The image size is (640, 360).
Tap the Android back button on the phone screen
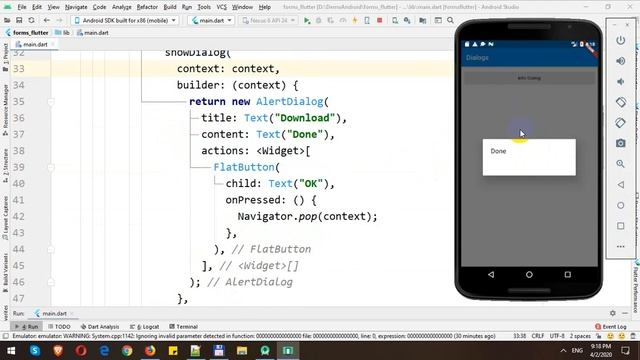click(x=491, y=275)
